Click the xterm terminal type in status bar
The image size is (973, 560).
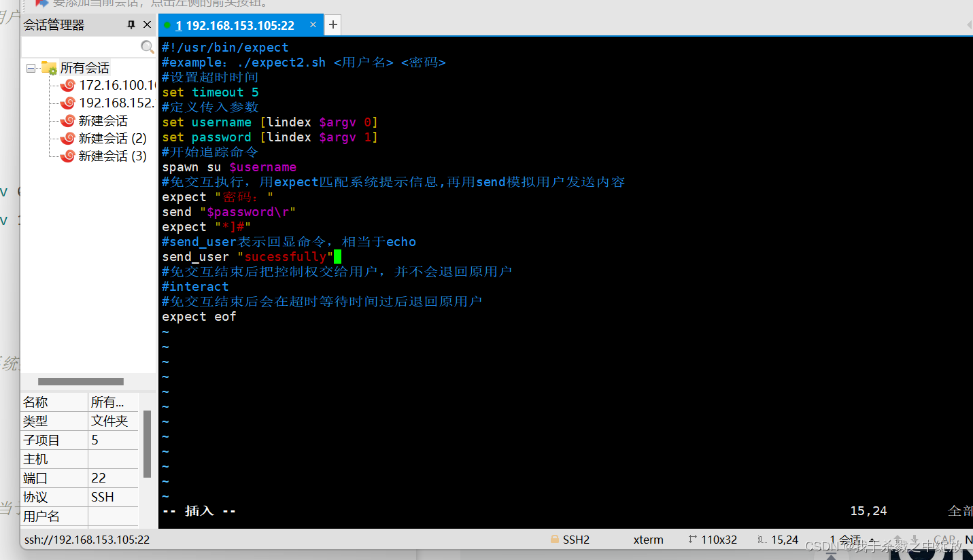click(x=647, y=539)
